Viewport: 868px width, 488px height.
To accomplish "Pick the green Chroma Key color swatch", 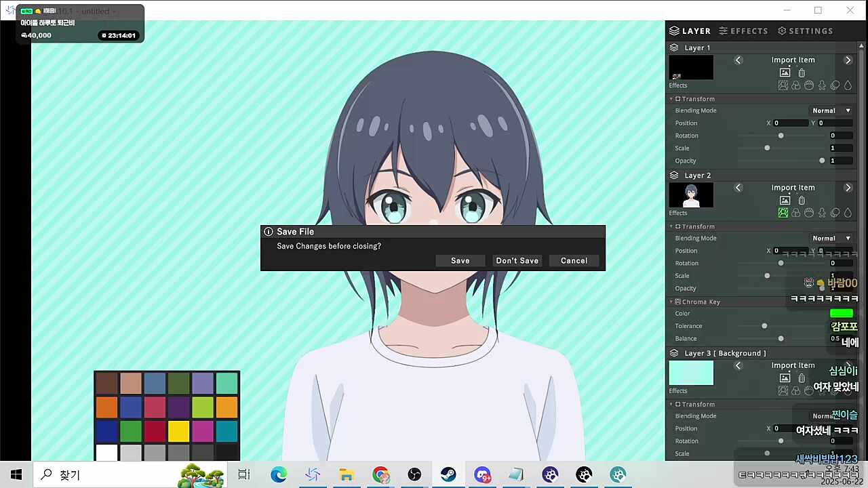I will coord(842,314).
